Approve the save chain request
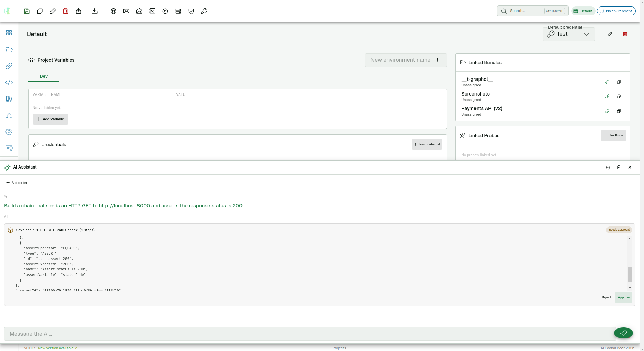644x351 pixels. (x=624, y=297)
